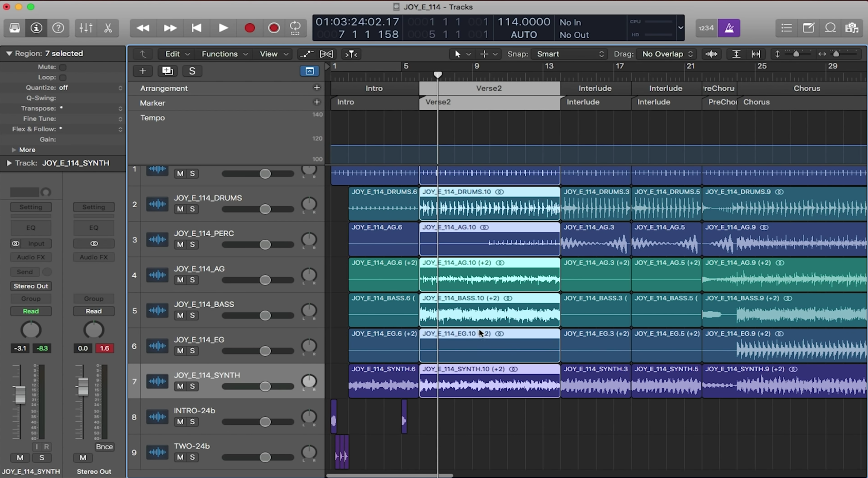The height and width of the screenshot is (478, 868).
Task: Click the Verse2 arrangement marker
Action: 489,88
